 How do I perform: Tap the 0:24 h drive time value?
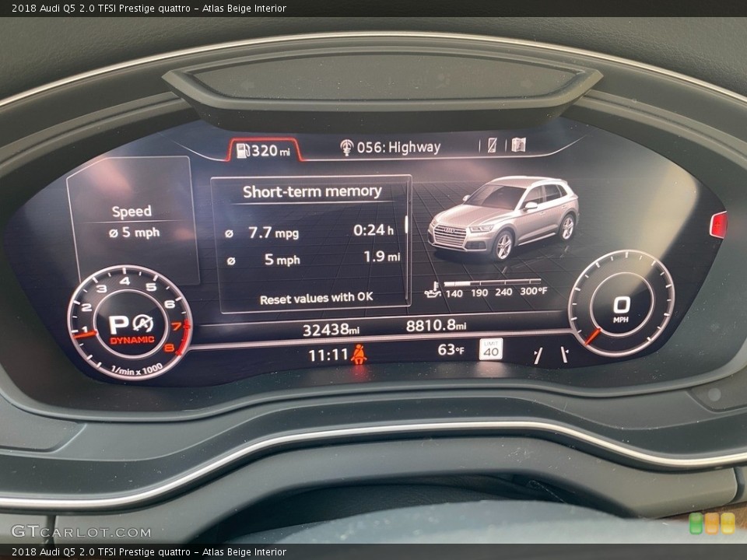[x=373, y=230]
